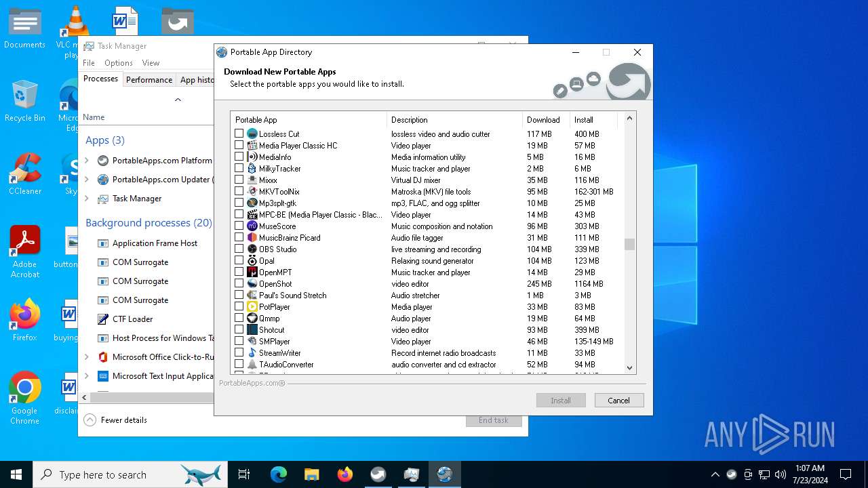The height and width of the screenshot is (488, 868).
Task: Click the OpenMPT app icon
Action: coord(252,272)
